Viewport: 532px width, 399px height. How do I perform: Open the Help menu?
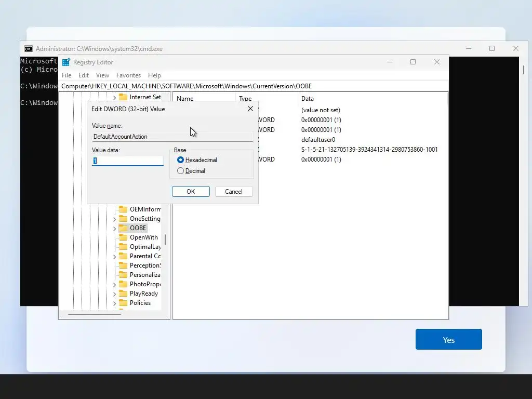tap(154, 75)
